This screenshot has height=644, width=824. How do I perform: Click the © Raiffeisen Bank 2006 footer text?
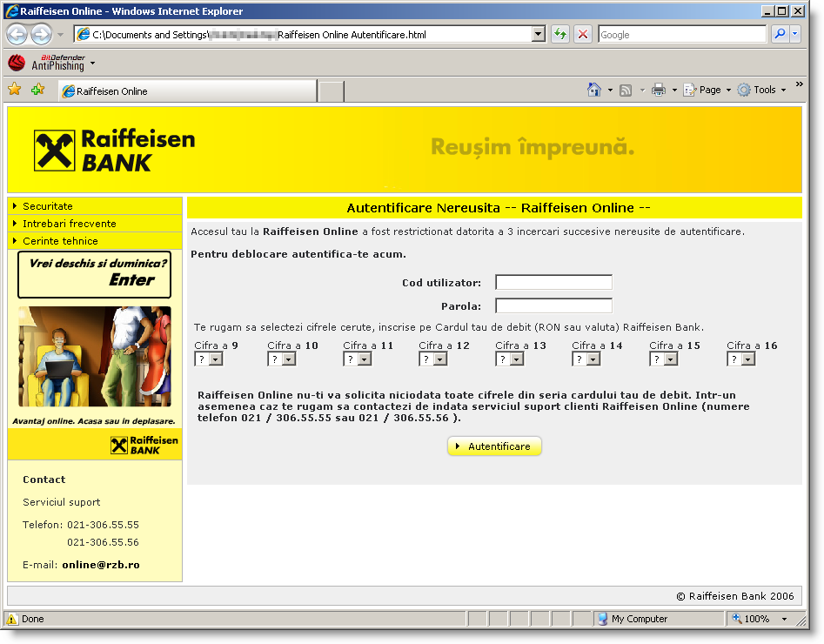click(x=735, y=596)
